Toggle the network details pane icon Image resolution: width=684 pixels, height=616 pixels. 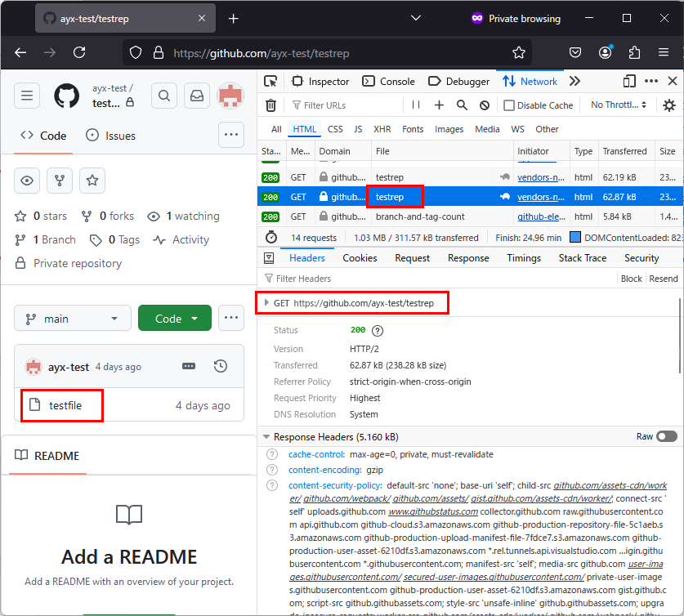coord(269,258)
